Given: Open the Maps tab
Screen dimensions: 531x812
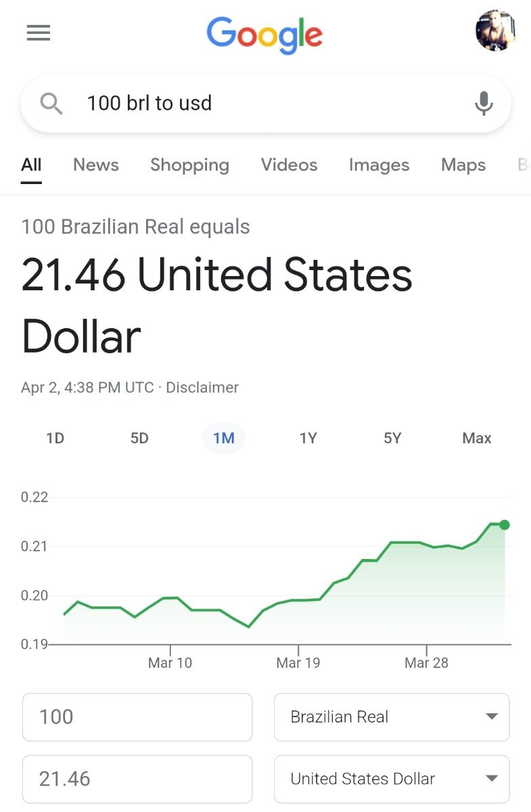Looking at the screenshot, I should tap(463, 165).
